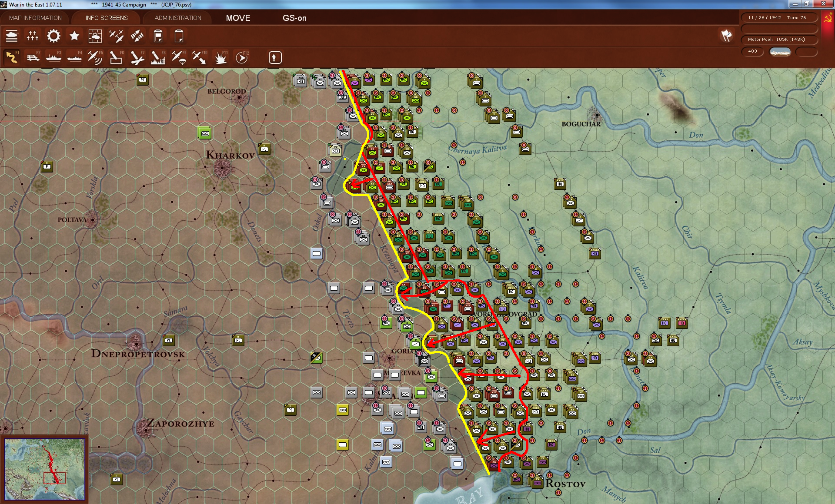Select the Kharkov city hex
This screenshot has width=835, height=504.
pyautogui.click(x=222, y=168)
